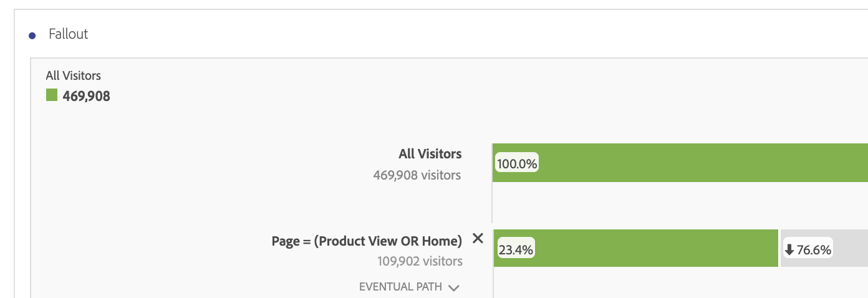Click the green All Visitors bar
This screenshot has width=868, height=298.
click(680, 163)
